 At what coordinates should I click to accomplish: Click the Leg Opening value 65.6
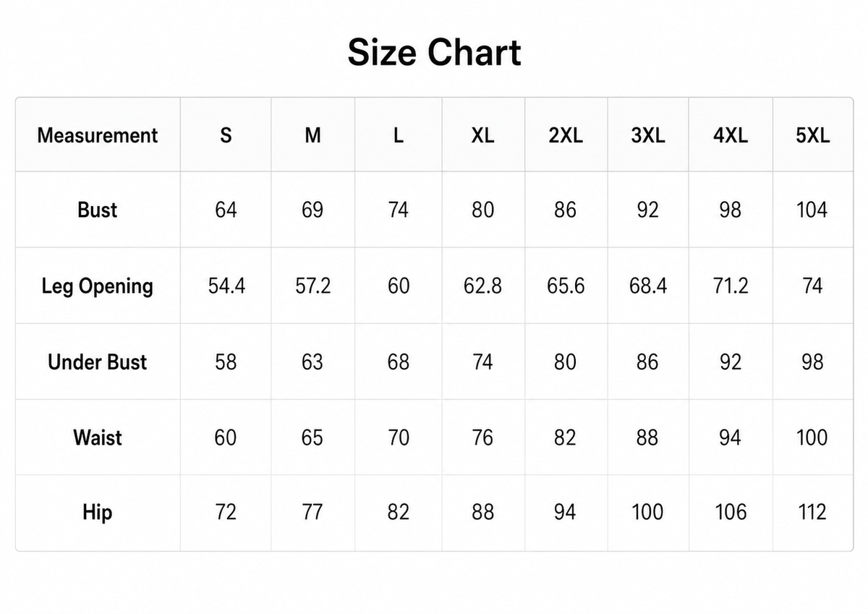click(x=566, y=286)
